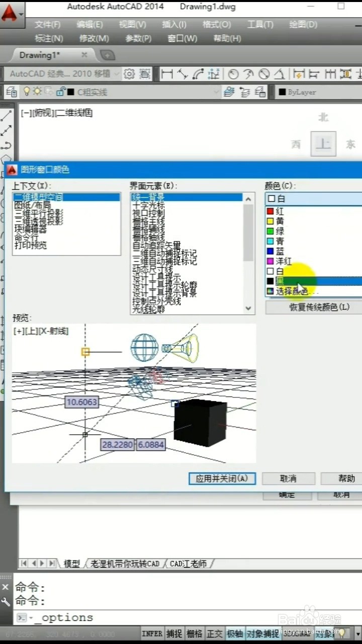Open the Layer Properties Manager icon
Screen dimensions: 362x644
tap(11, 92)
